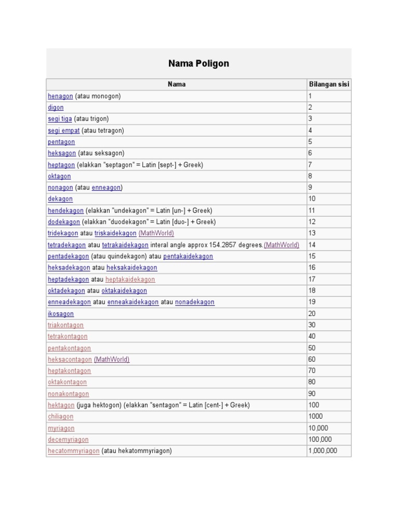Open the chiliagon link
The height and width of the screenshot is (532, 399).
(60, 416)
